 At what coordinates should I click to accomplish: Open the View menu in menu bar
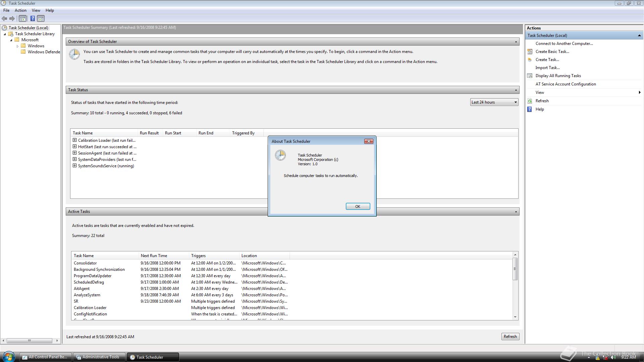pos(36,10)
